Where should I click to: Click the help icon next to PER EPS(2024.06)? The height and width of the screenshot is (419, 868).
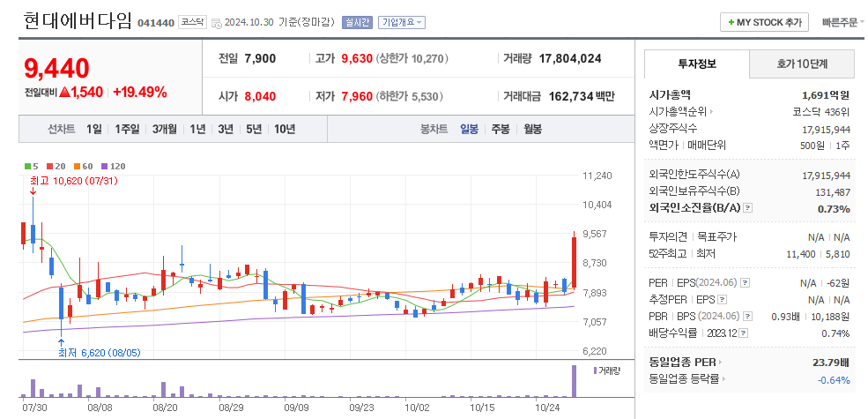pos(746,282)
